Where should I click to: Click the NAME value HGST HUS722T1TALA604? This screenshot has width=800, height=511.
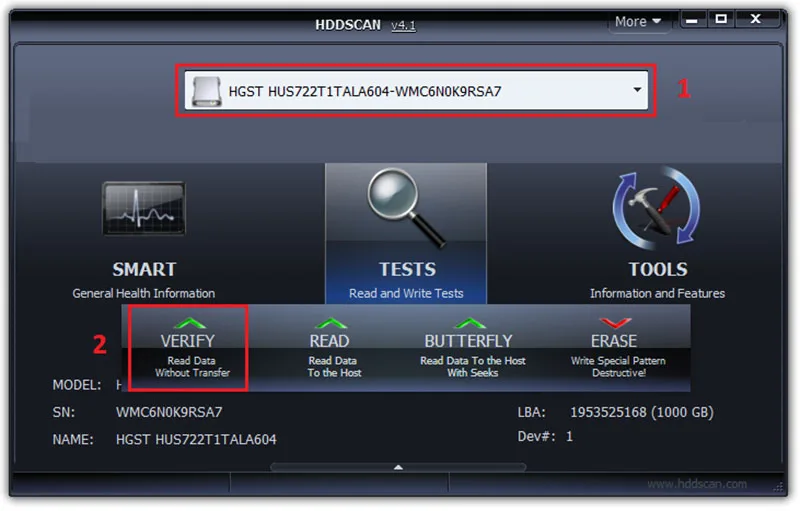(x=196, y=440)
